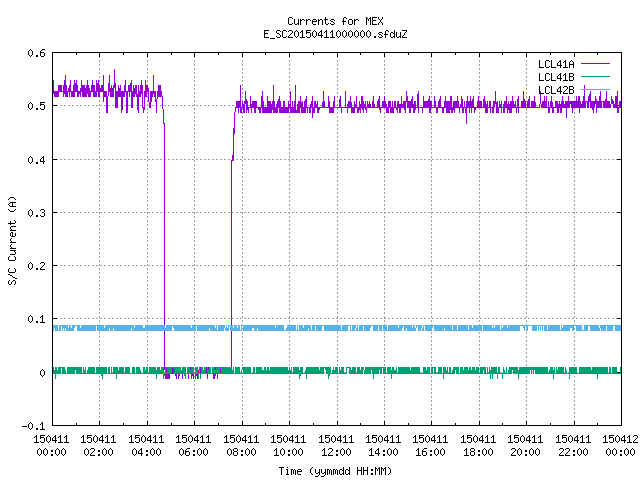Click the chart title 'Currents for MEX'
The height and width of the screenshot is (480, 640).
coord(335,21)
